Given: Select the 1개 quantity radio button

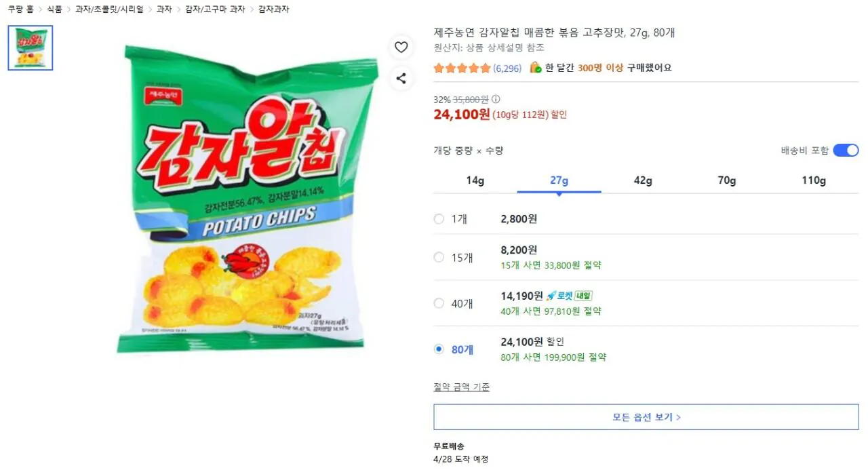Looking at the screenshot, I should 439,218.
